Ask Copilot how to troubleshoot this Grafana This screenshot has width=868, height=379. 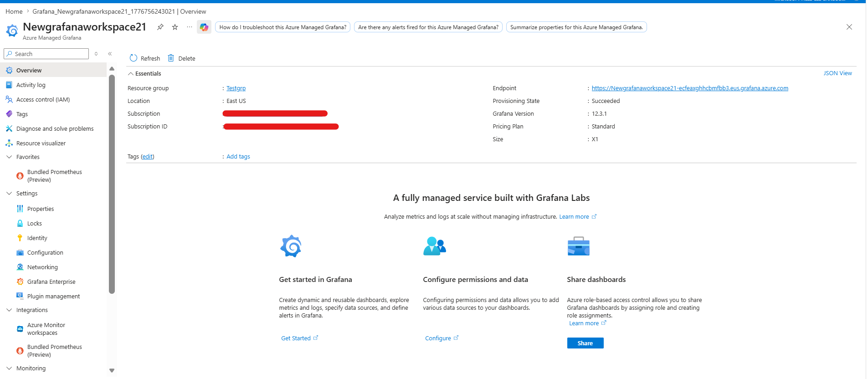click(283, 27)
